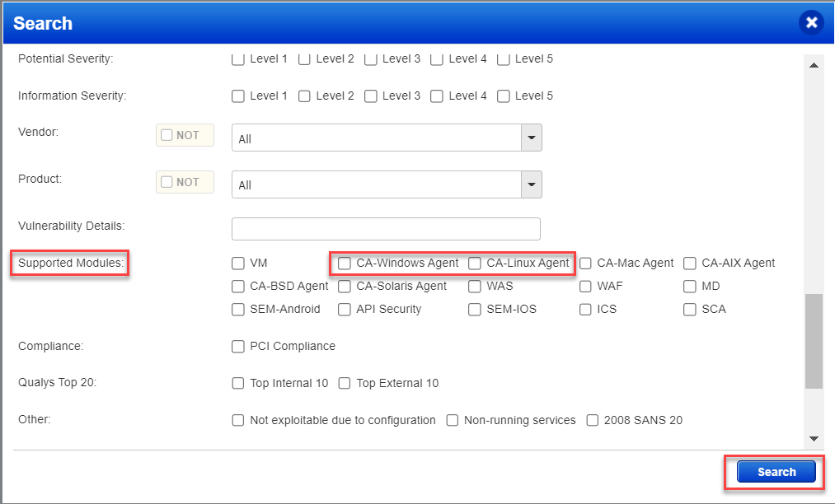Check Top Internal 10 option
Image resolution: width=835 pixels, height=504 pixels.
[x=237, y=383]
